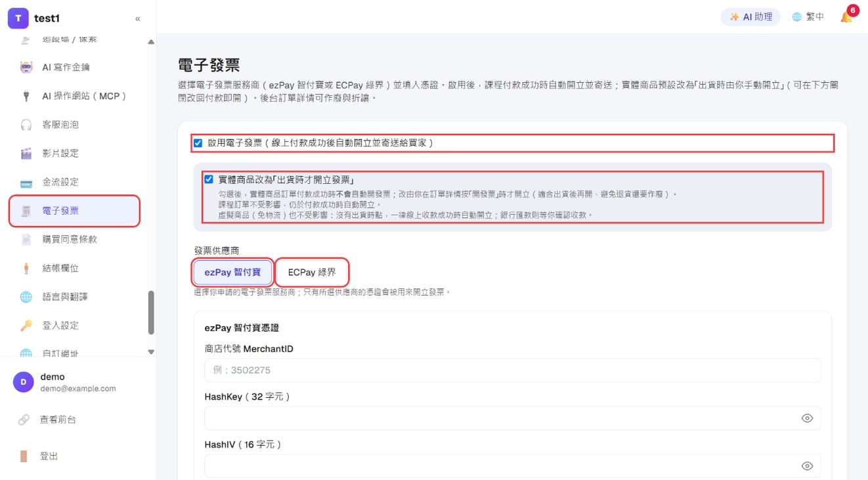Viewport: 868px width, 480px height.
Task: Click demo@example.com account text
Action: point(78,389)
